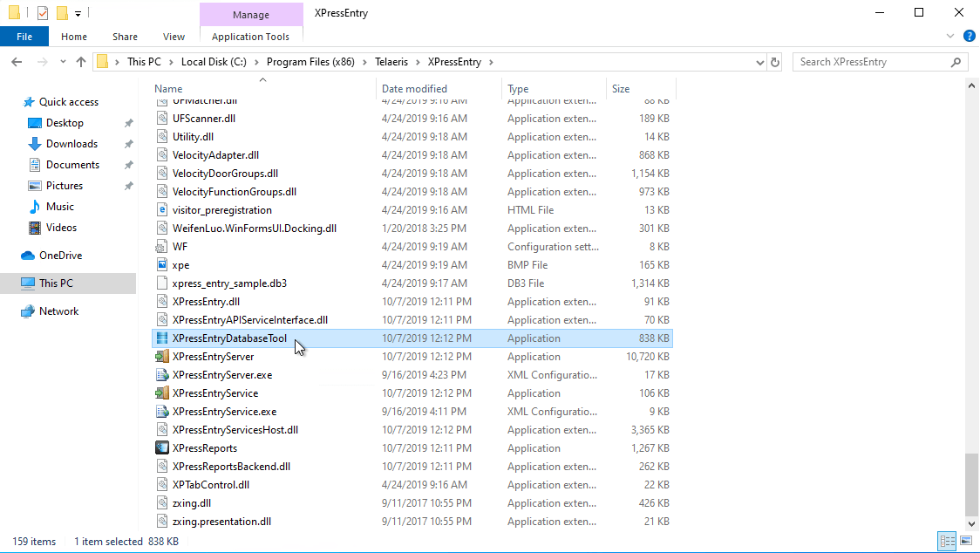Click the XPressReports application icon
Image resolution: width=980 pixels, height=553 pixels.
(162, 448)
